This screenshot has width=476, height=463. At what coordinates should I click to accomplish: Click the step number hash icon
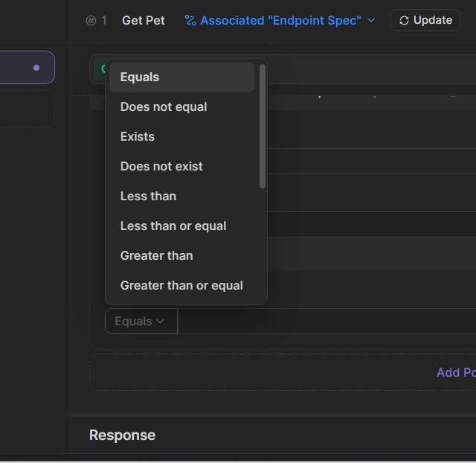[x=91, y=21]
